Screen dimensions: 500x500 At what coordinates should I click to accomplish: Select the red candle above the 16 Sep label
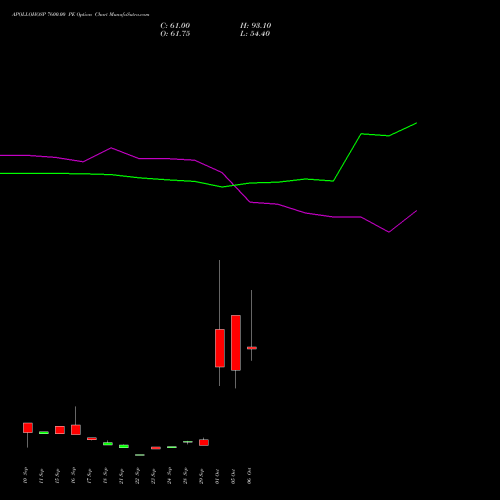(x=76, y=430)
